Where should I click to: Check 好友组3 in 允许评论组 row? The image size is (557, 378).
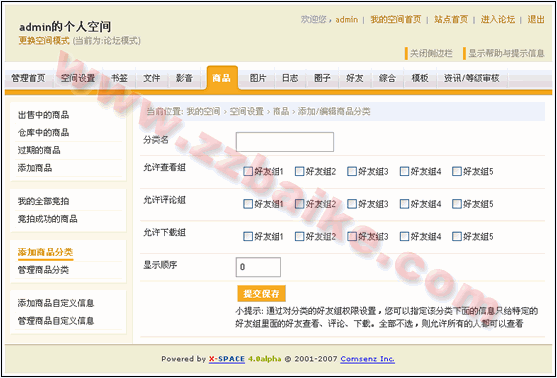tap(352, 204)
